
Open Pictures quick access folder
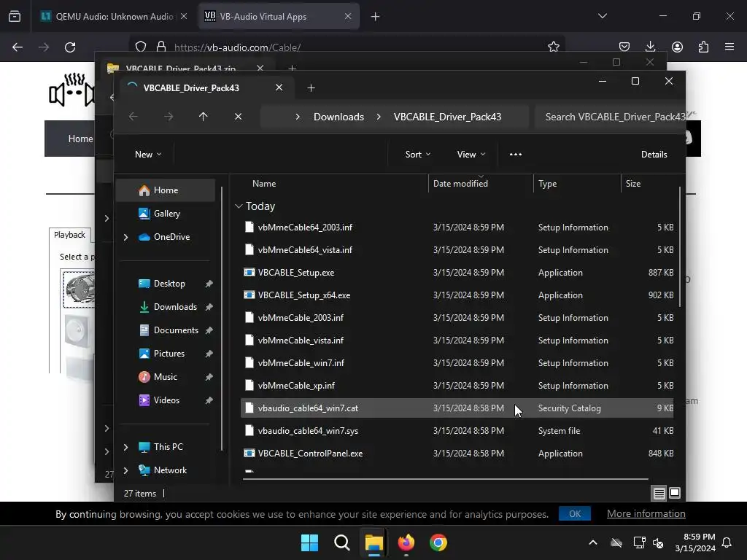169,354
